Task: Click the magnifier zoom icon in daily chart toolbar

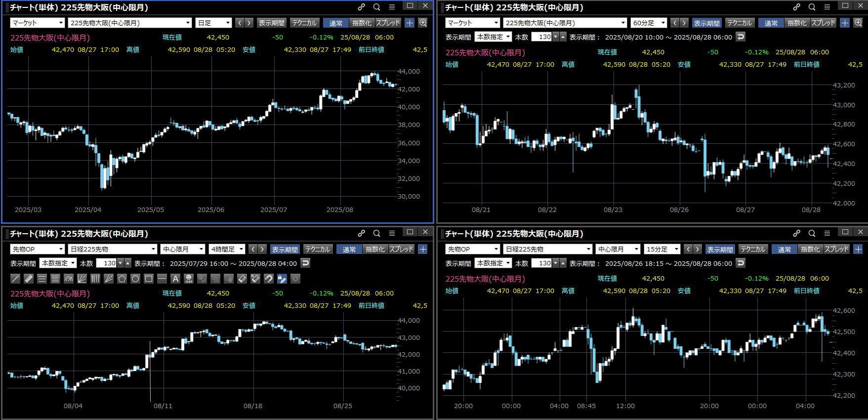Action: 423,23
